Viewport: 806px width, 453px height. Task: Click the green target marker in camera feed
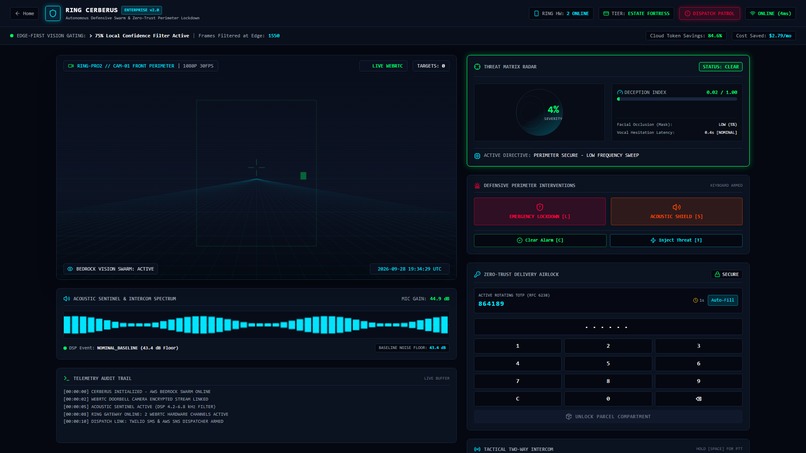tap(303, 176)
